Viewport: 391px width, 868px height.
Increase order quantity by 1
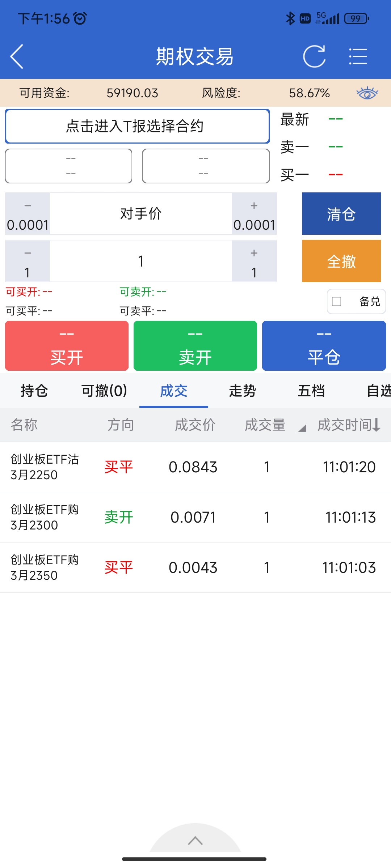pos(254,261)
